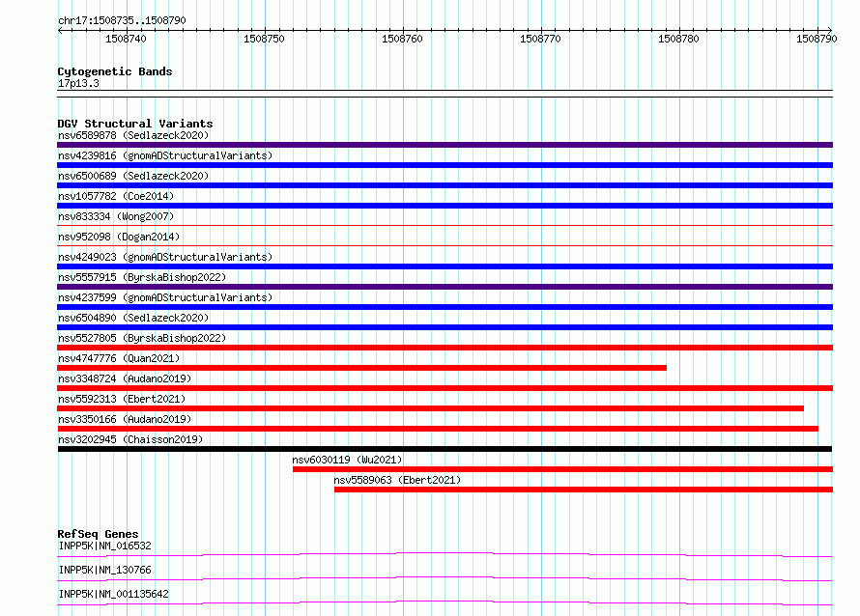The image size is (860, 616).
Task: Open variant nsv5592313 (Ebert2021) label
Action: [x=122, y=399]
